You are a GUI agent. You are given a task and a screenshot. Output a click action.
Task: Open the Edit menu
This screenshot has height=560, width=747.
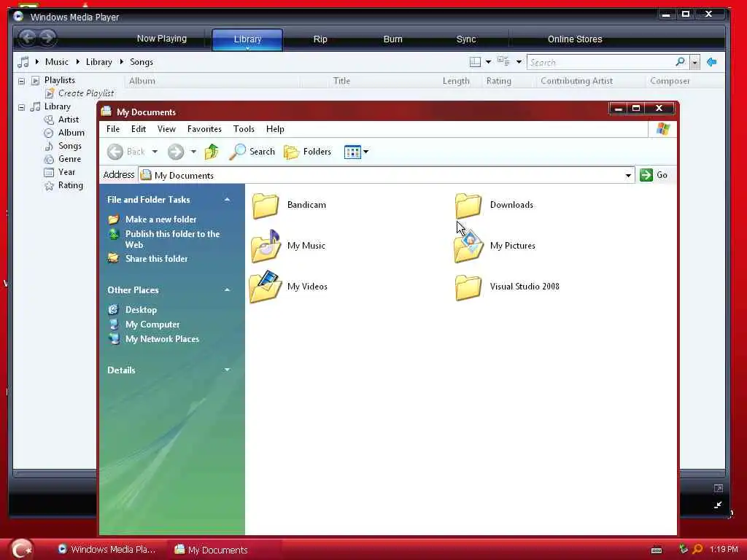tap(139, 129)
